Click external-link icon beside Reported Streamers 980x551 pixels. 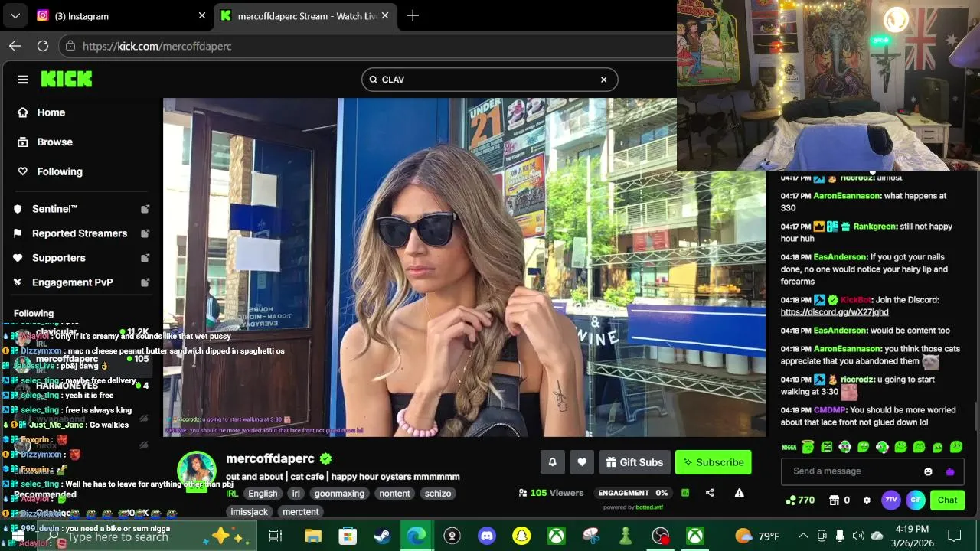145,233
